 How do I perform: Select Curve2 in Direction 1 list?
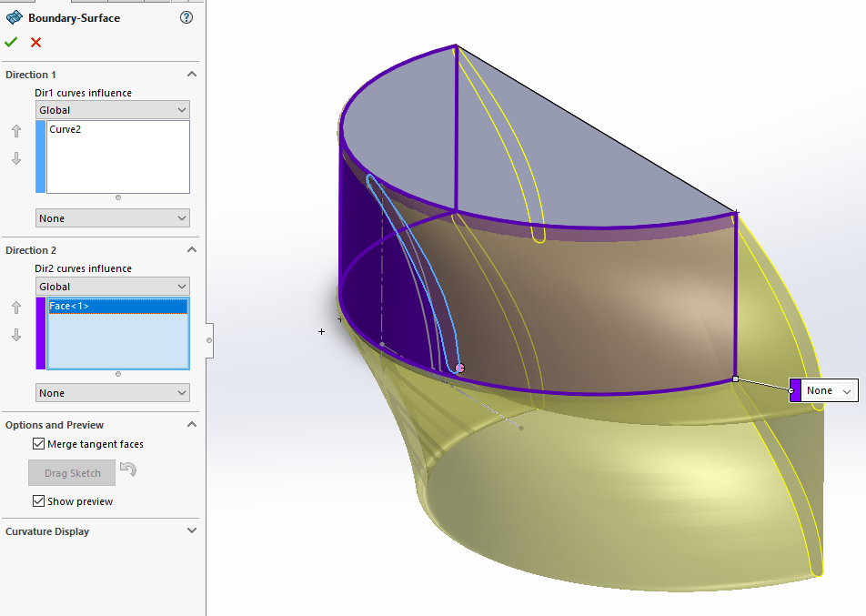coord(65,129)
